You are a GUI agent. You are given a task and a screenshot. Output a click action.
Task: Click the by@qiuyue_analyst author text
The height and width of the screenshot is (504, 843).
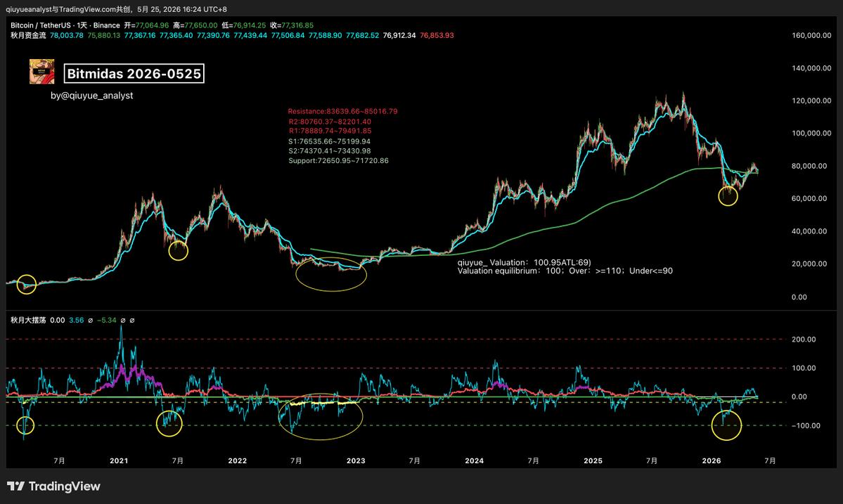(92, 96)
